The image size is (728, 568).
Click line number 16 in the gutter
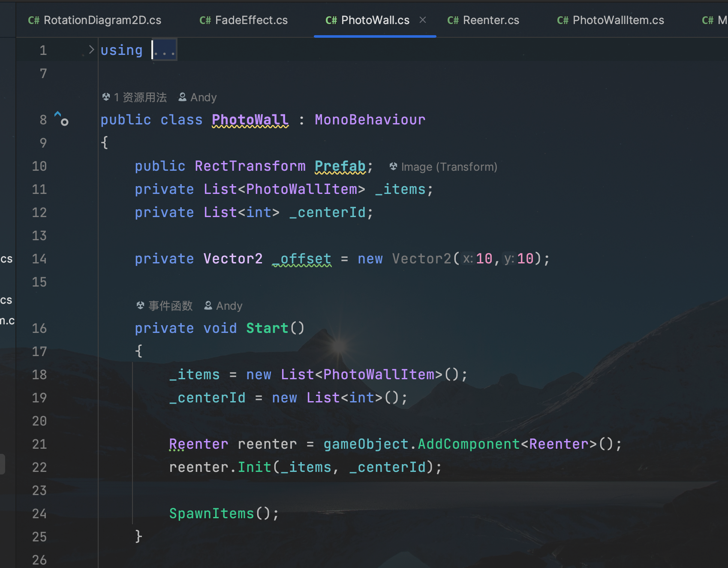(x=39, y=328)
